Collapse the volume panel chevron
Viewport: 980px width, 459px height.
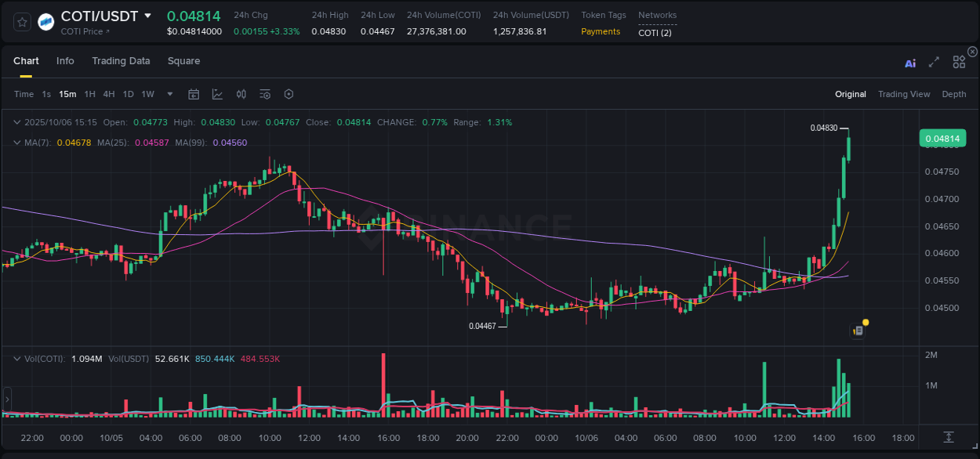17,357
